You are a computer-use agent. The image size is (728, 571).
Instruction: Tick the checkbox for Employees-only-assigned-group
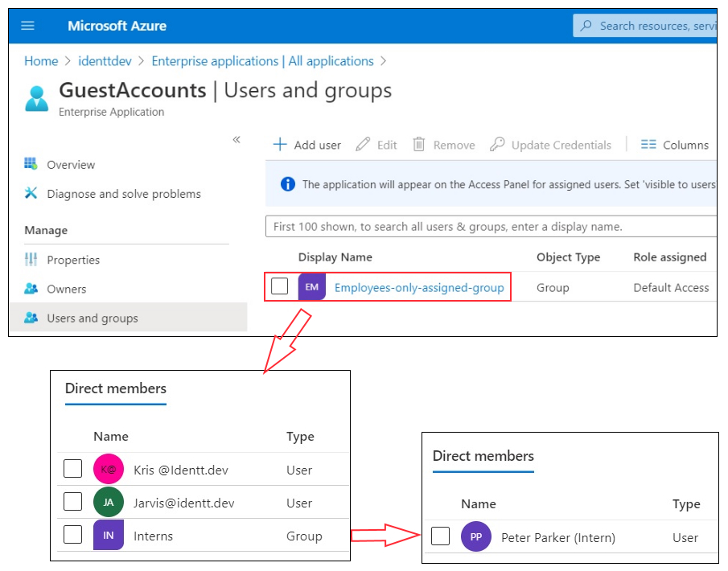279,286
